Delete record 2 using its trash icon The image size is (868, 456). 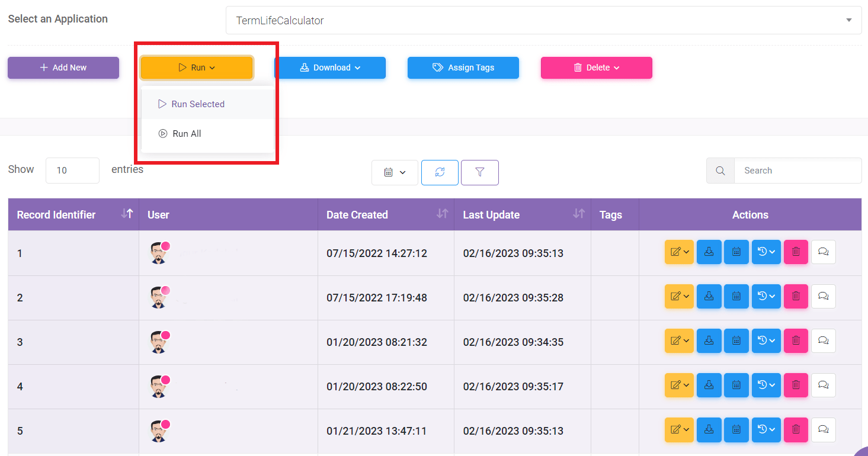click(796, 296)
